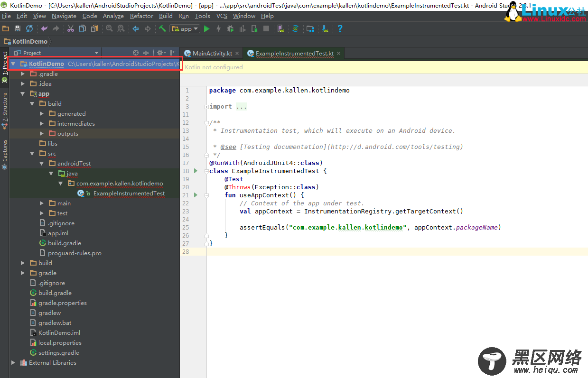Hide the Project tool window

(173, 53)
